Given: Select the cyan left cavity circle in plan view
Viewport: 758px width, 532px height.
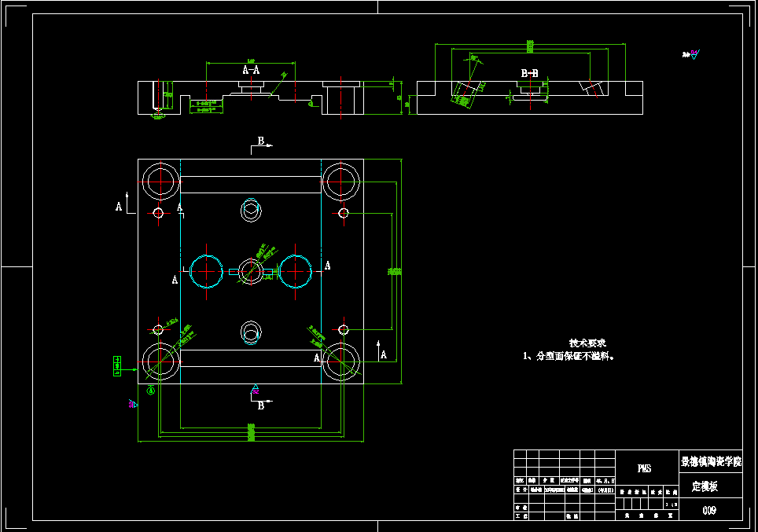Looking at the screenshot, I should [207, 272].
